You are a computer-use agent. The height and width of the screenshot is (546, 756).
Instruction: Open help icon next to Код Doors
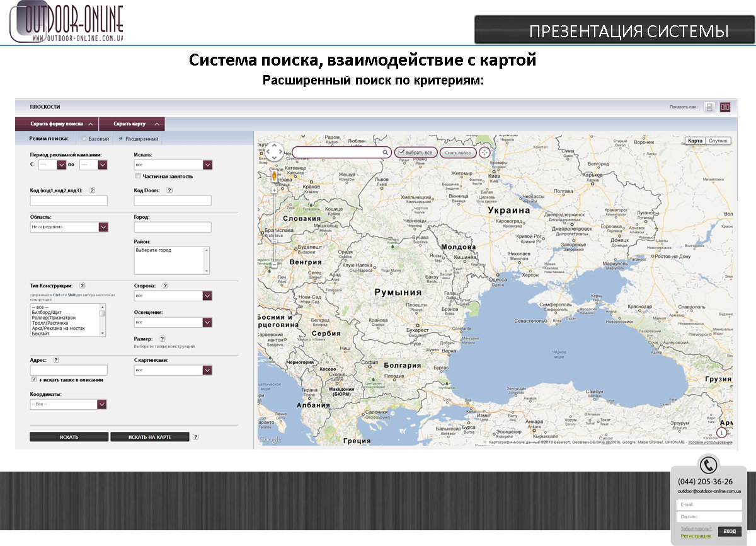(169, 190)
